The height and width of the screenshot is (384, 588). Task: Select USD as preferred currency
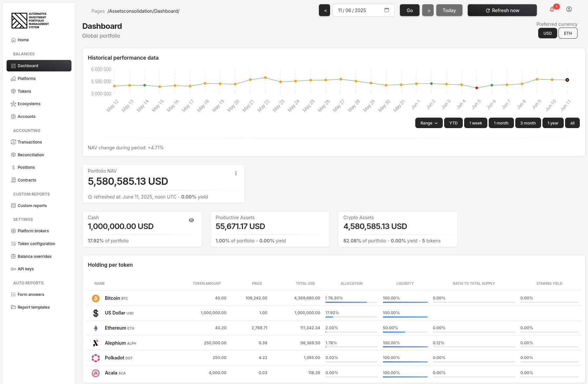point(547,33)
